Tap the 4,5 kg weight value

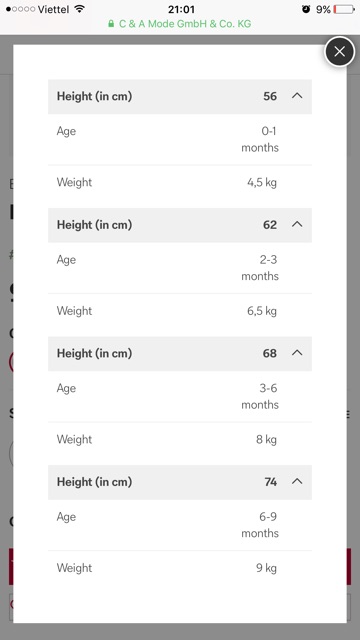[x=262, y=182]
